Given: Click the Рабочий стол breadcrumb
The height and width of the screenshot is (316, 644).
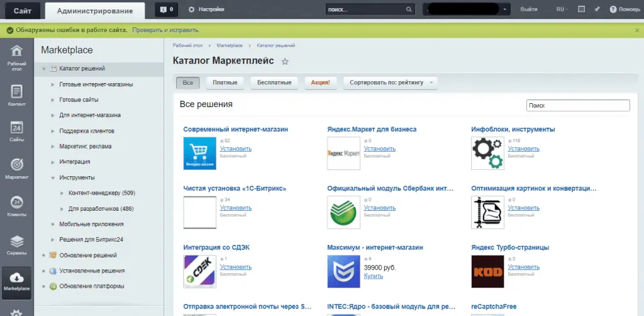Looking at the screenshot, I should click(x=187, y=45).
